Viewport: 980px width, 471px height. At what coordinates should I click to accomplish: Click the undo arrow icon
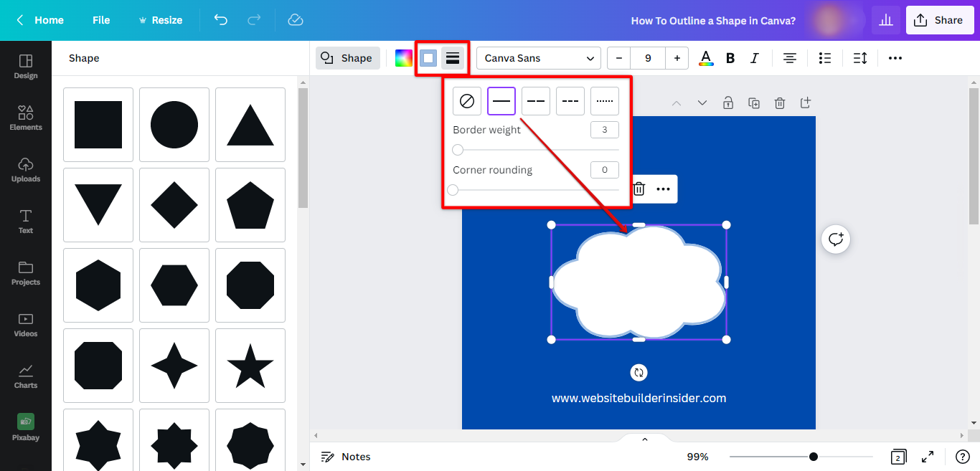[221, 20]
